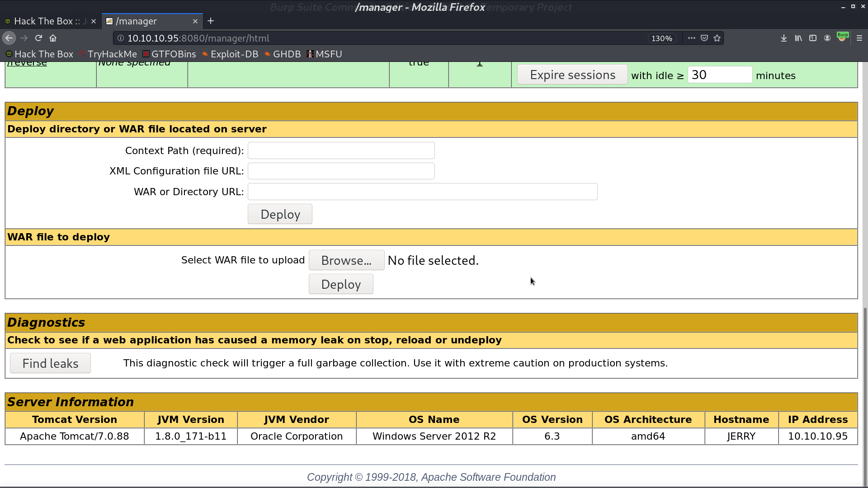The height and width of the screenshot is (488, 868).
Task: Maximize the Firefox window
Action: (x=853, y=6)
